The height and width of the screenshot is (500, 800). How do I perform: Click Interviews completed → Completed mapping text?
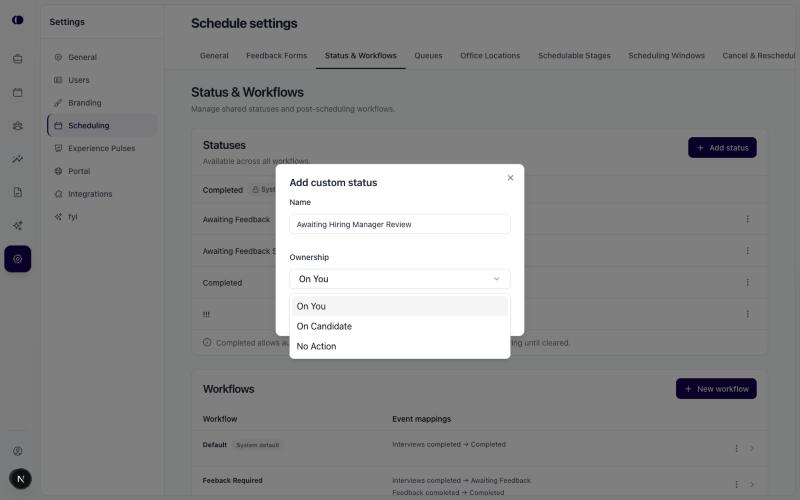click(449, 444)
